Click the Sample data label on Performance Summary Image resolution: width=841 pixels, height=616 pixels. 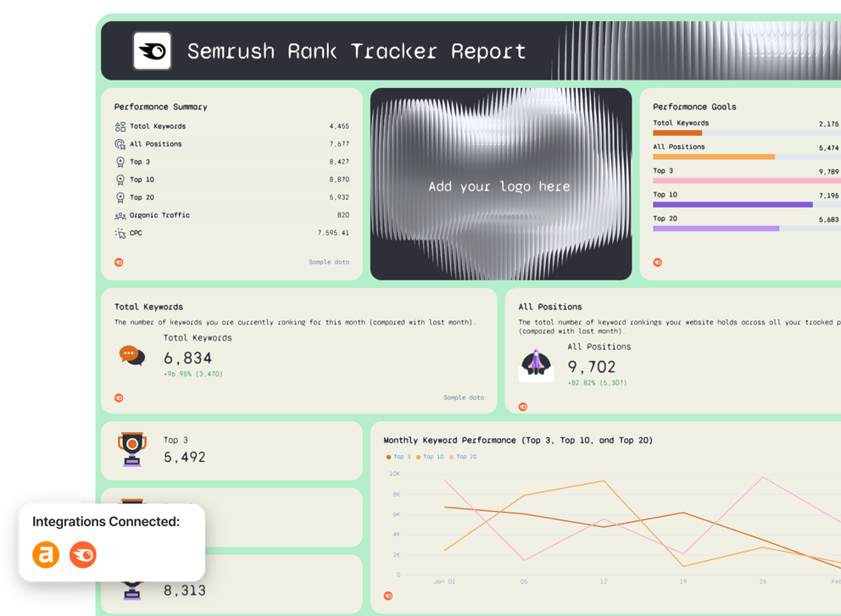(329, 263)
